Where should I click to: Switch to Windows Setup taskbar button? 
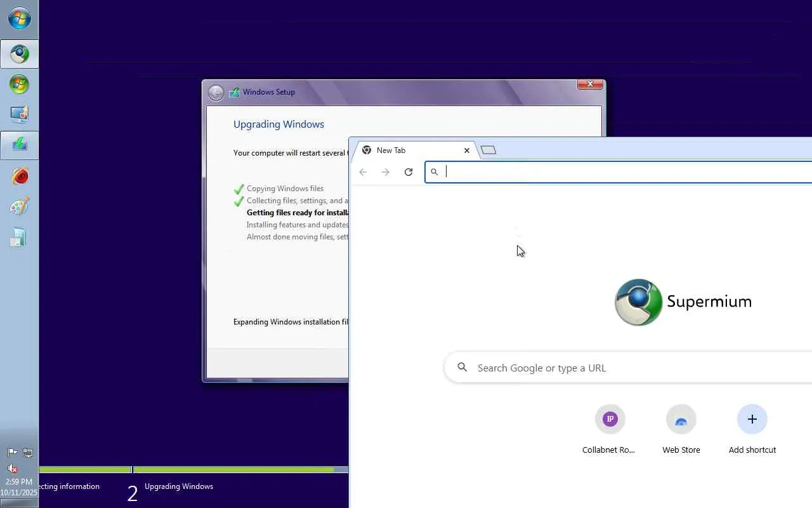click(x=19, y=145)
